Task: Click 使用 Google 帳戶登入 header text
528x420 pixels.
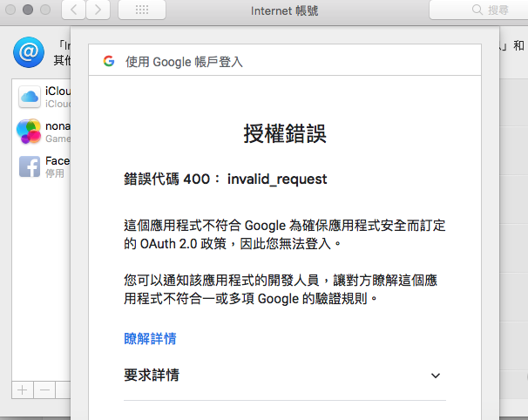Action: (184, 62)
